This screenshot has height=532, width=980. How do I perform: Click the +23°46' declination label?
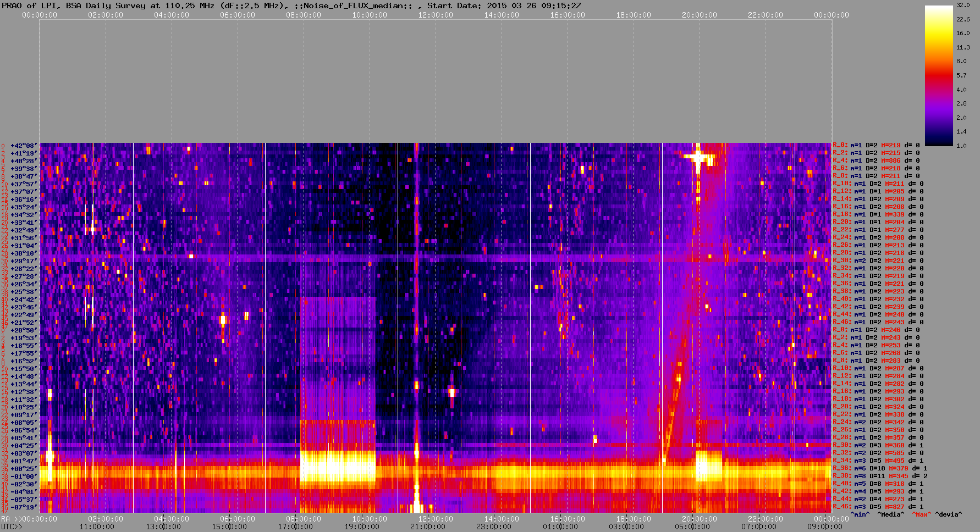pos(24,307)
